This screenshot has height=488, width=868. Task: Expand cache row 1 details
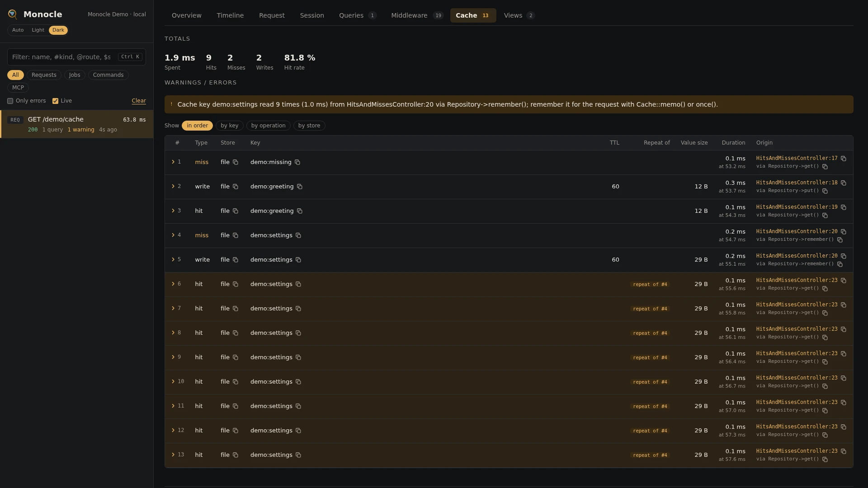173,162
